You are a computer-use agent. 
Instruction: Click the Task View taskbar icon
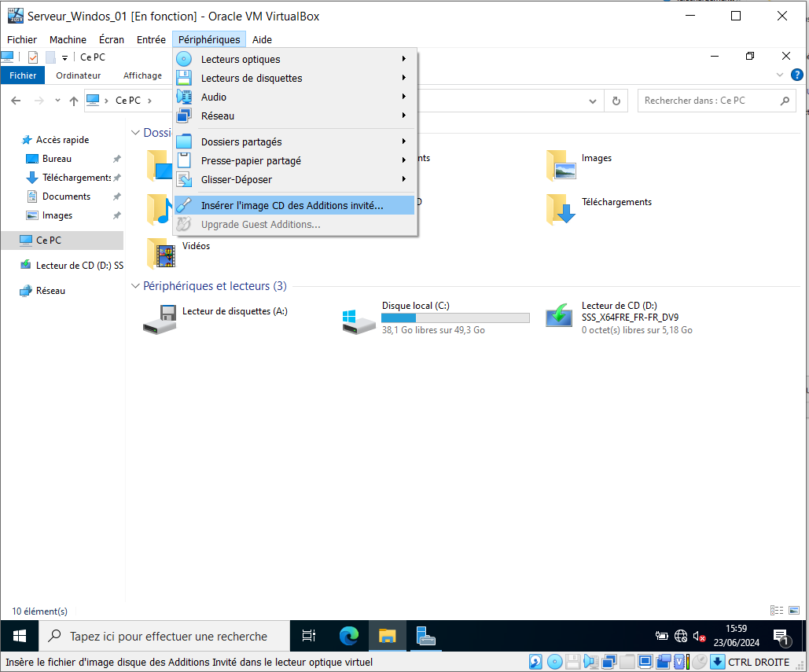click(309, 636)
